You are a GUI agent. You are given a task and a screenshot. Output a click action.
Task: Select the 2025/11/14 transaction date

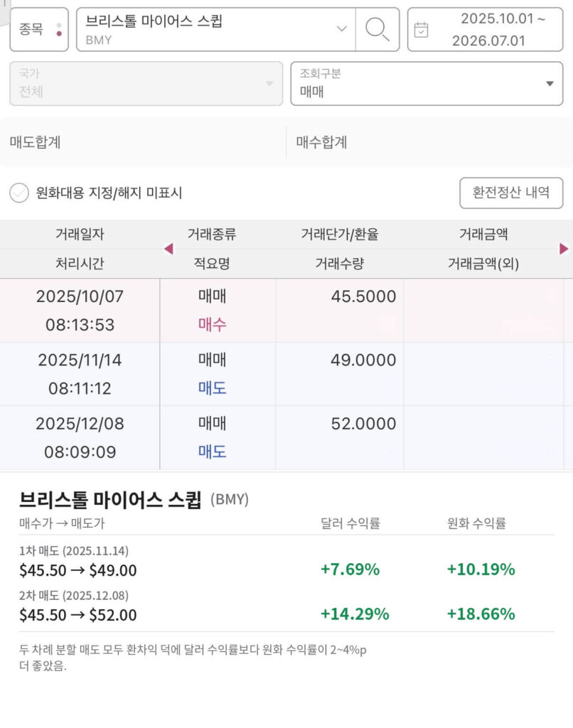pos(80,360)
